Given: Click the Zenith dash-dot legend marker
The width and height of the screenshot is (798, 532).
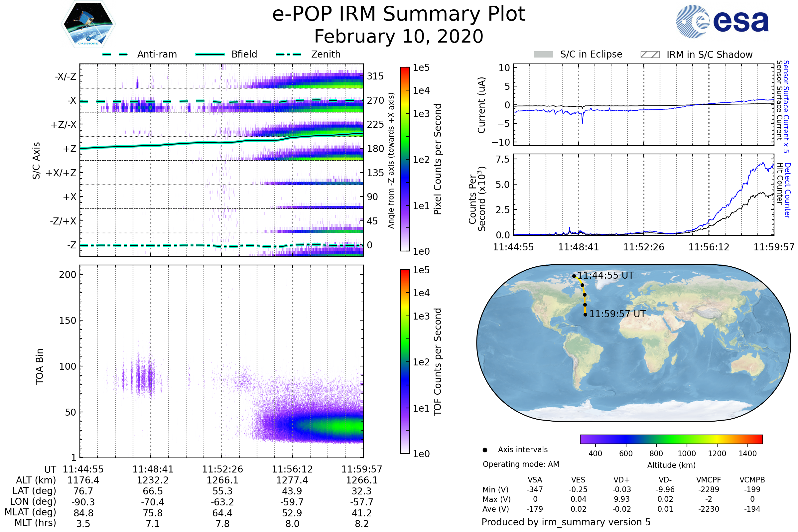Looking at the screenshot, I should (x=288, y=54).
